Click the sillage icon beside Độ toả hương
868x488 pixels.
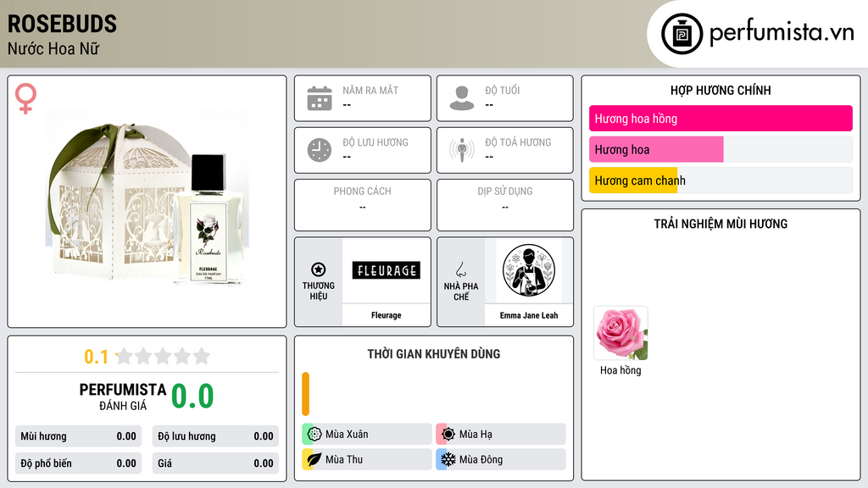pyautogui.click(x=462, y=150)
